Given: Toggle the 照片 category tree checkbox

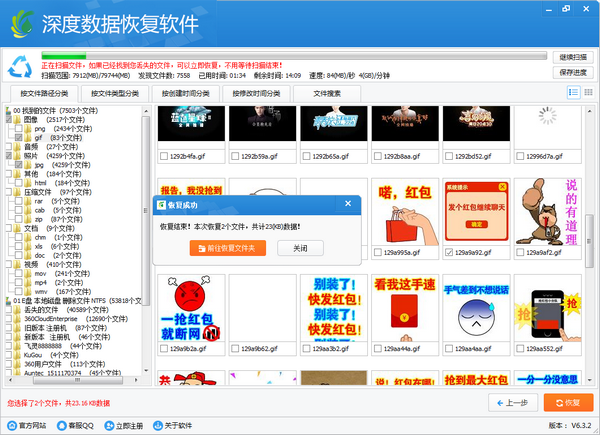Looking at the screenshot, I should coord(8,156).
